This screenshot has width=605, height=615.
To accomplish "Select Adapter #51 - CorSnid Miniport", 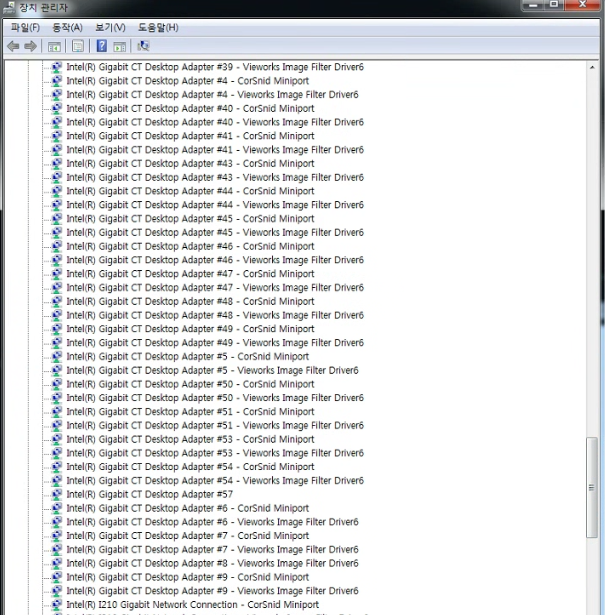I will click(x=190, y=412).
